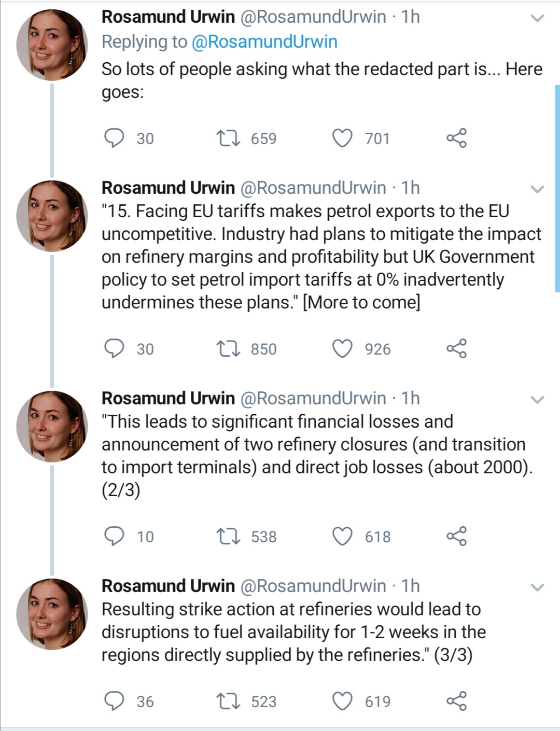Like the tweet with 926 likes
This screenshot has height=731, width=560.
342,348
